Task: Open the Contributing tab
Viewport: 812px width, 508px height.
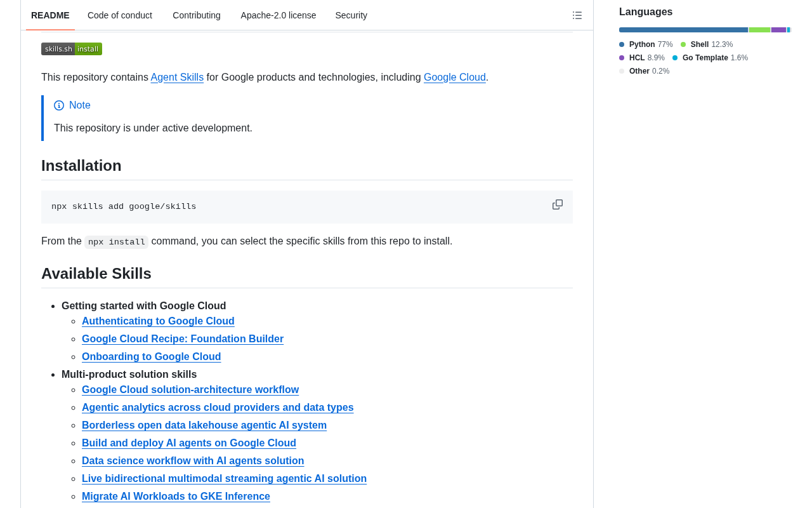Action: (x=197, y=15)
